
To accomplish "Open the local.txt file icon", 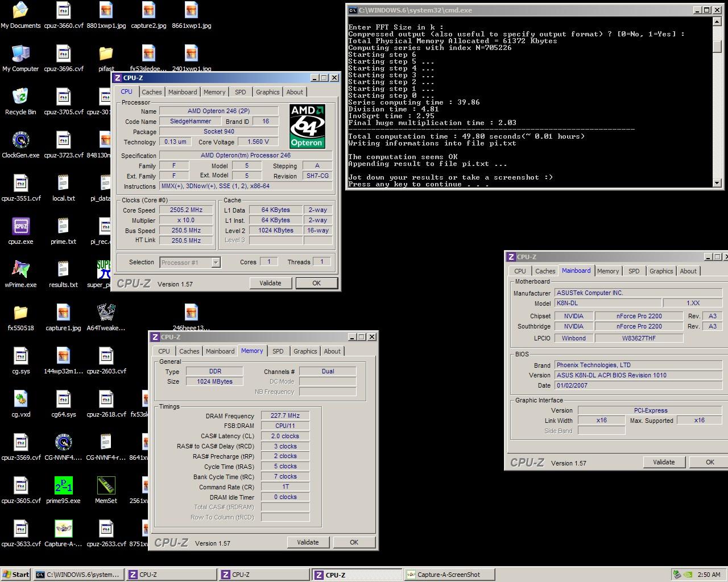I will click(x=63, y=188).
